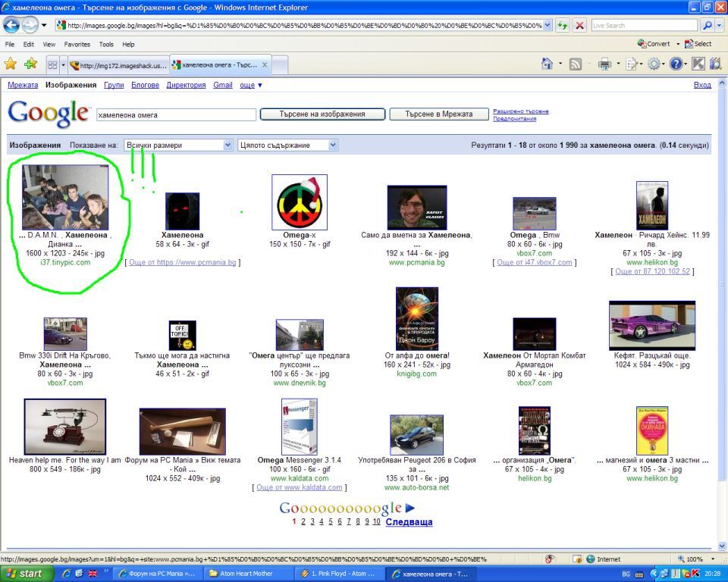Open the Tools menu
The width and height of the screenshot is (728, 582).
pyautogui.click(x=106, y=44)
